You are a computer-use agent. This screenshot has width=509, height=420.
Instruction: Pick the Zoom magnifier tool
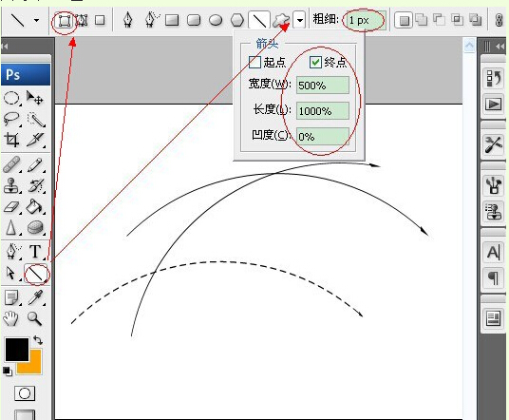[x=34, y=318]
